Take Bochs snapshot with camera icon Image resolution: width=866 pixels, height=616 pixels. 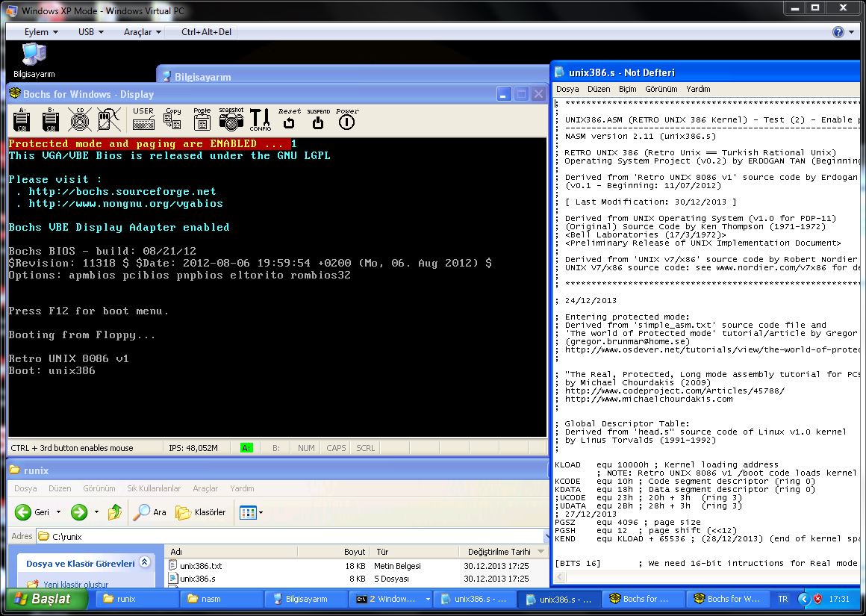pos(231,119)
